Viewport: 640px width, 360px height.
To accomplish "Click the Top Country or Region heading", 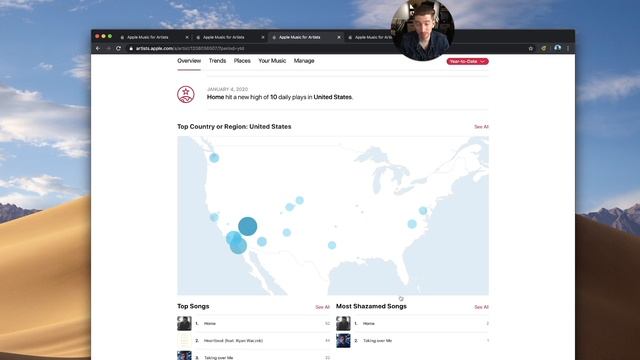I will point(234,127).
